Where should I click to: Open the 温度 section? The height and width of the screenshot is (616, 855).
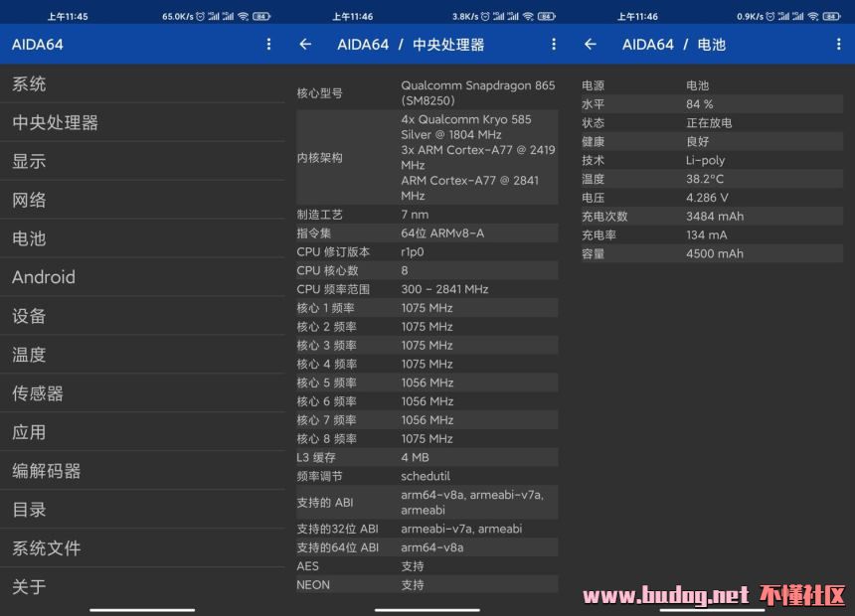coord(142,355)
